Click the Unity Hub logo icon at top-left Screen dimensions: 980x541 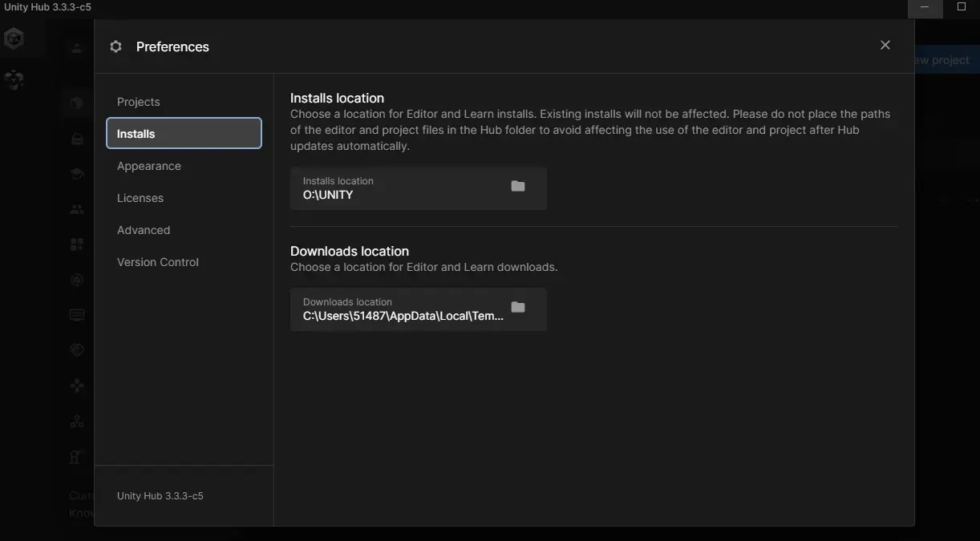point(14,38)
